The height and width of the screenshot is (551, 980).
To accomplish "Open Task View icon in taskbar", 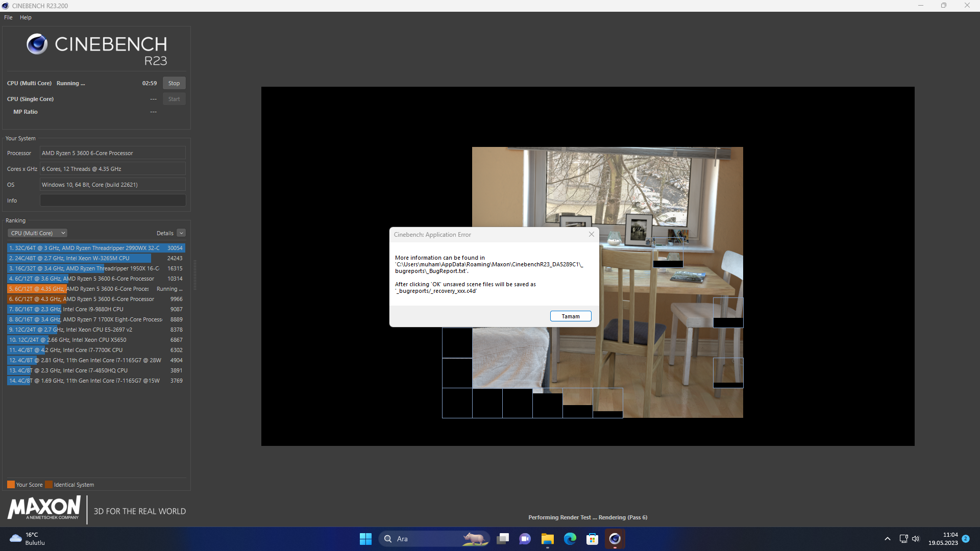I will point(503,539).
